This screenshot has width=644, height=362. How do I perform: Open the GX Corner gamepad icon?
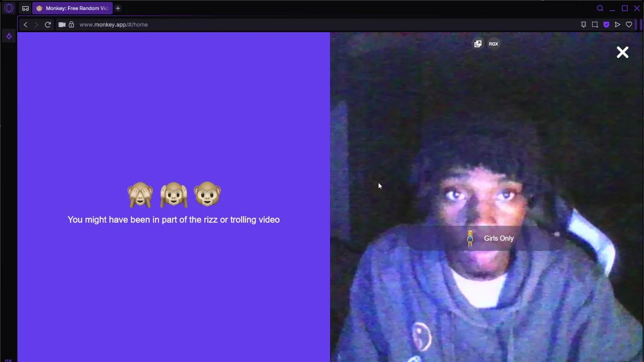pyautogui.click(x=25, y=8)
